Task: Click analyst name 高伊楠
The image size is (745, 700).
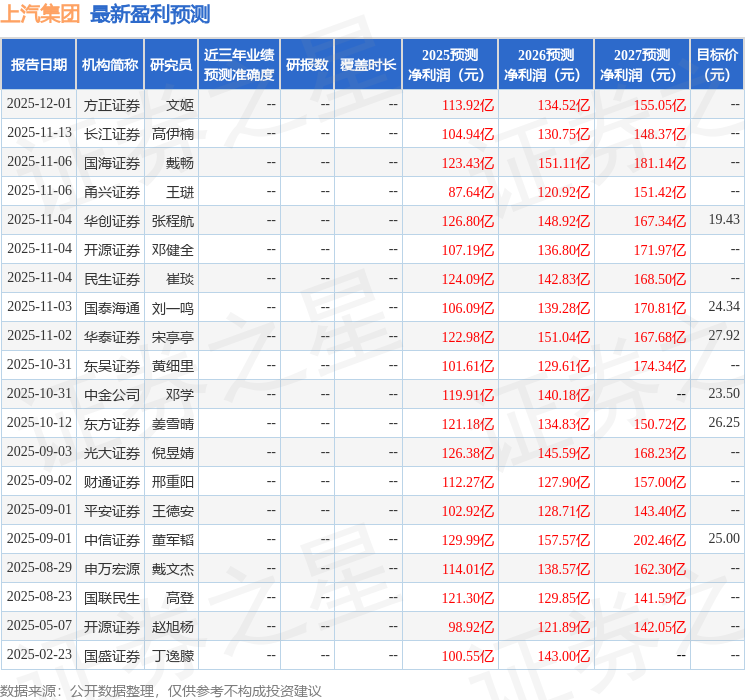Action: (173, 134)
